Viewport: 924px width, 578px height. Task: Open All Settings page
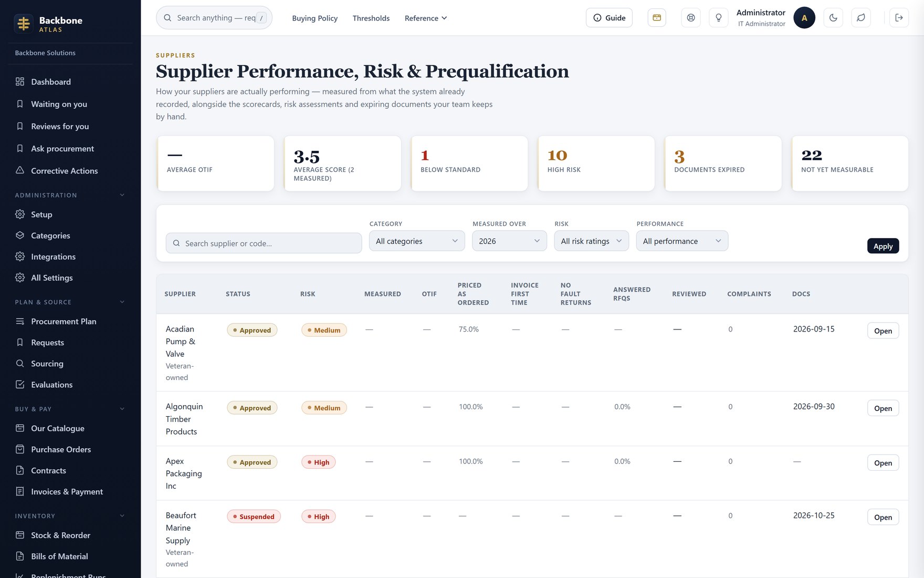pos(70,277)
